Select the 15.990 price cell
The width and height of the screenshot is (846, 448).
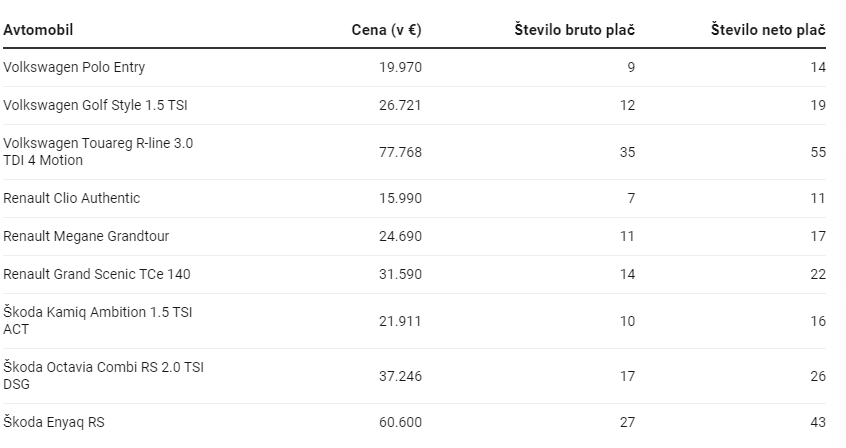coord(400,198)
